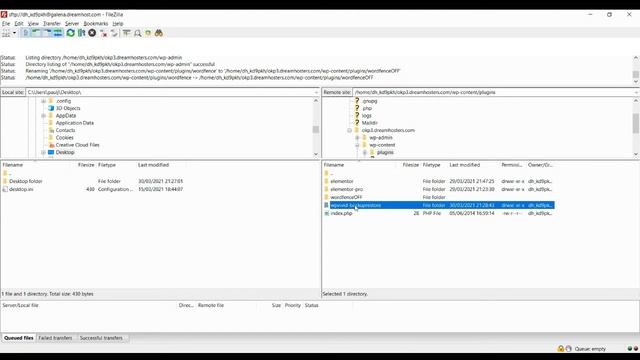The image size is (640, 360).
Task: Sort local list by Last modified
Action: (x=153, y=165)
